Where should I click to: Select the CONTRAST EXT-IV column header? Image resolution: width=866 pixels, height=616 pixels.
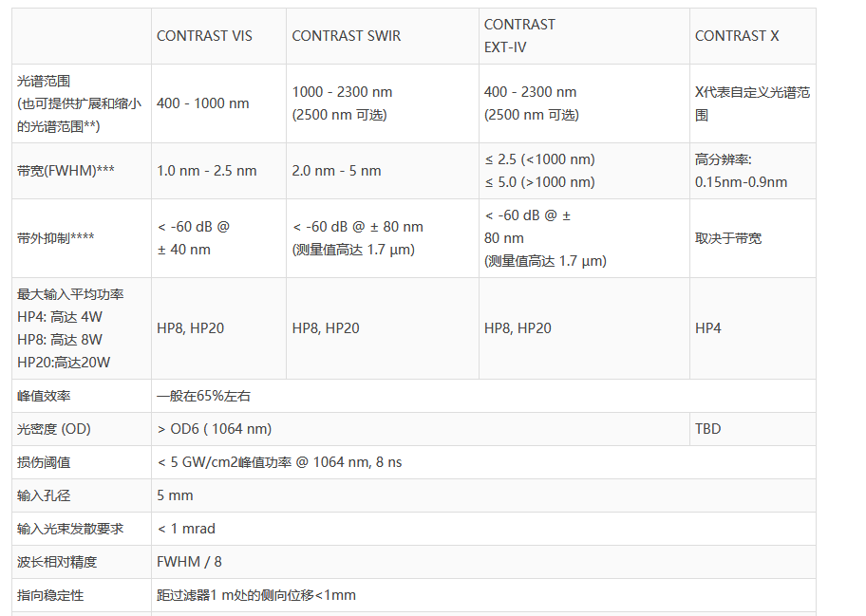coord(519,36)
